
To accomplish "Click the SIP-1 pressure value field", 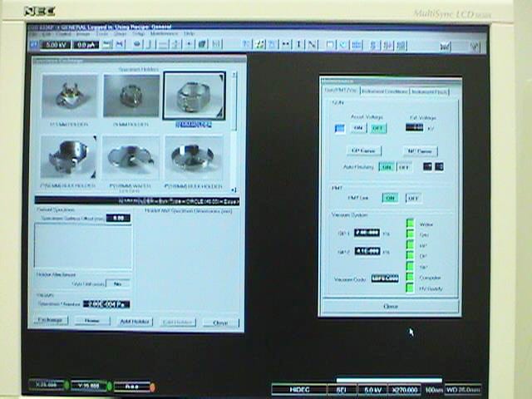I will coord(367,233).
